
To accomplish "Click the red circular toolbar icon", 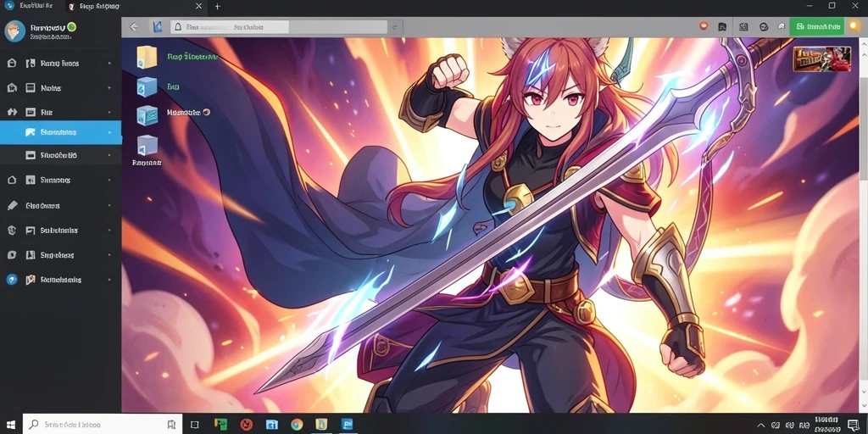I will pyautogui.click(x=703, y=26).
